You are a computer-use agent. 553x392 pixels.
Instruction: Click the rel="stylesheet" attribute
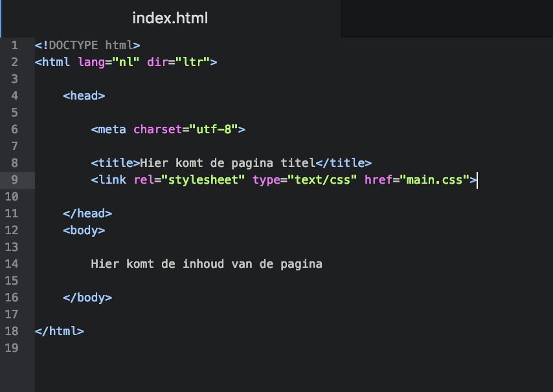coord(189,180)
